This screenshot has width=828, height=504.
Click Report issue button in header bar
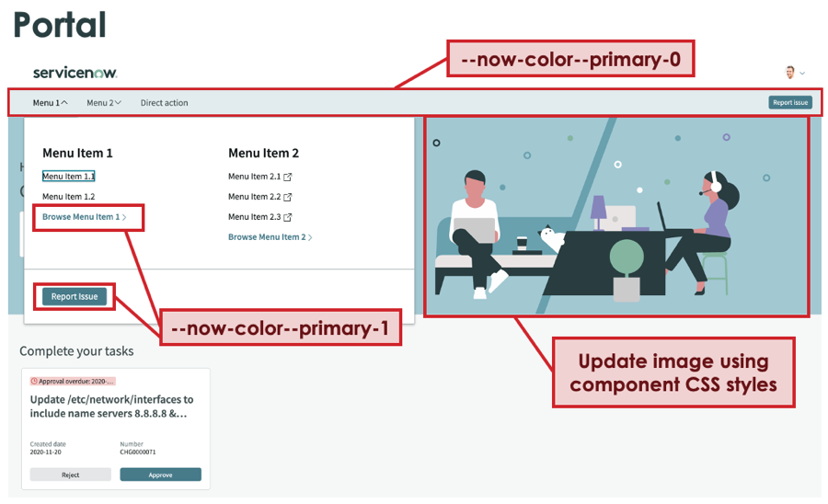pos(790,102)
